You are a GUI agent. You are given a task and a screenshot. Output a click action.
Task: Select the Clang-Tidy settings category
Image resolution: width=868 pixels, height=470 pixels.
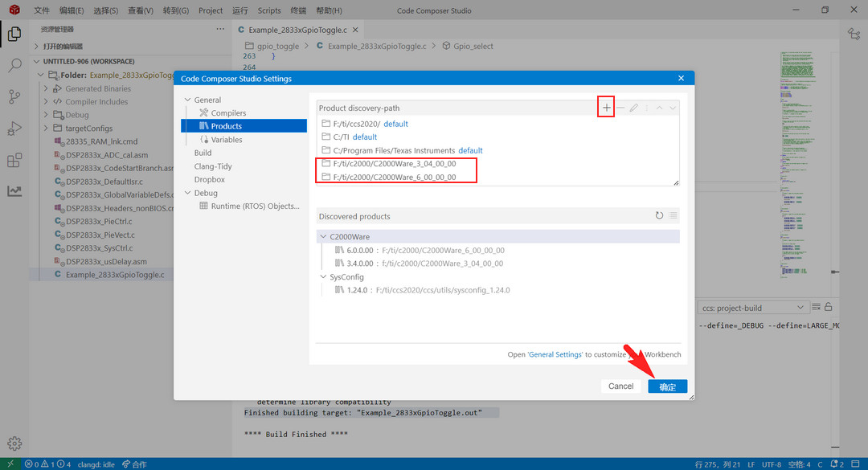tap(213, 166)
